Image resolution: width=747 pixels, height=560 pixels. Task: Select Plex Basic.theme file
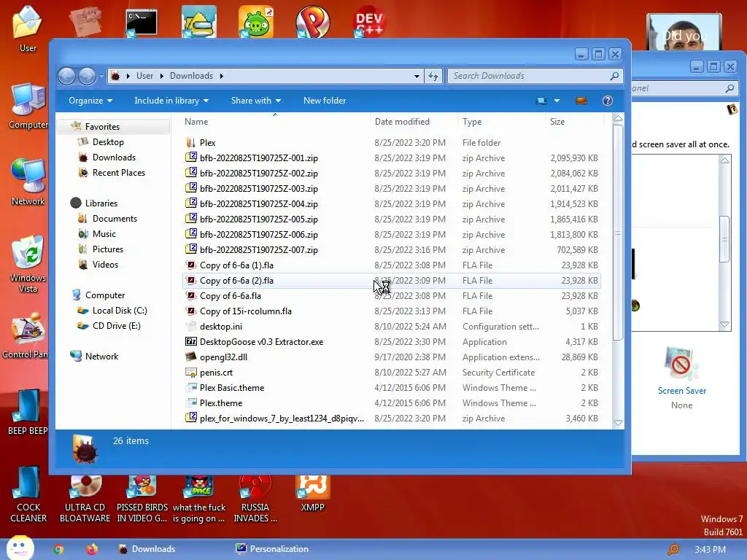coord(391,388)
